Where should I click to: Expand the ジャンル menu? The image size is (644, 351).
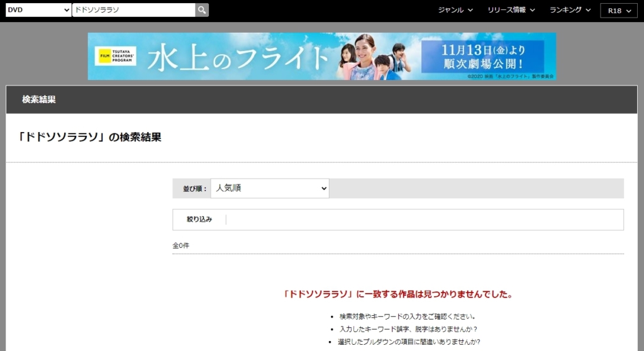point(455,10)
